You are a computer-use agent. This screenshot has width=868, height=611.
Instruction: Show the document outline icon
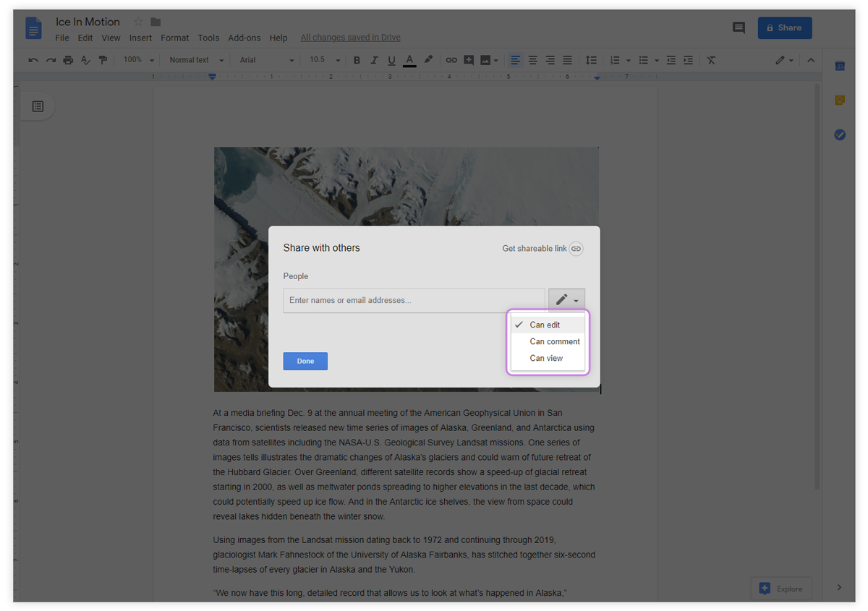point(38,106)
